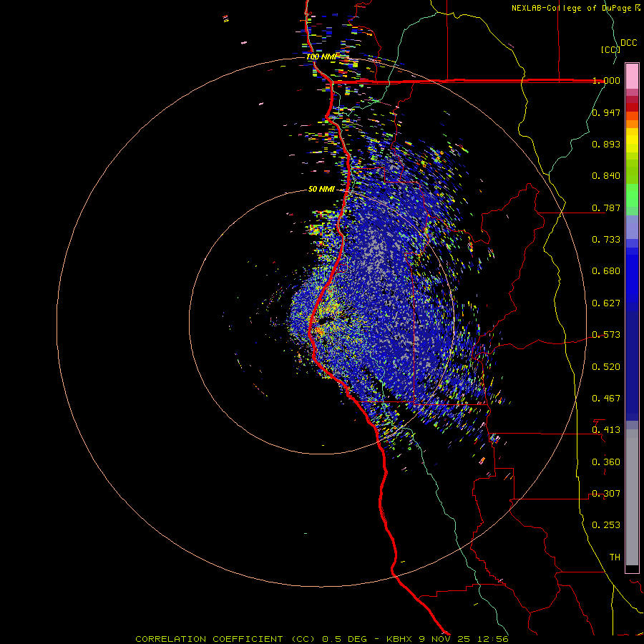Pick the pink segment of the color bar
Viewport: 644px width, 644px height.
632,77
